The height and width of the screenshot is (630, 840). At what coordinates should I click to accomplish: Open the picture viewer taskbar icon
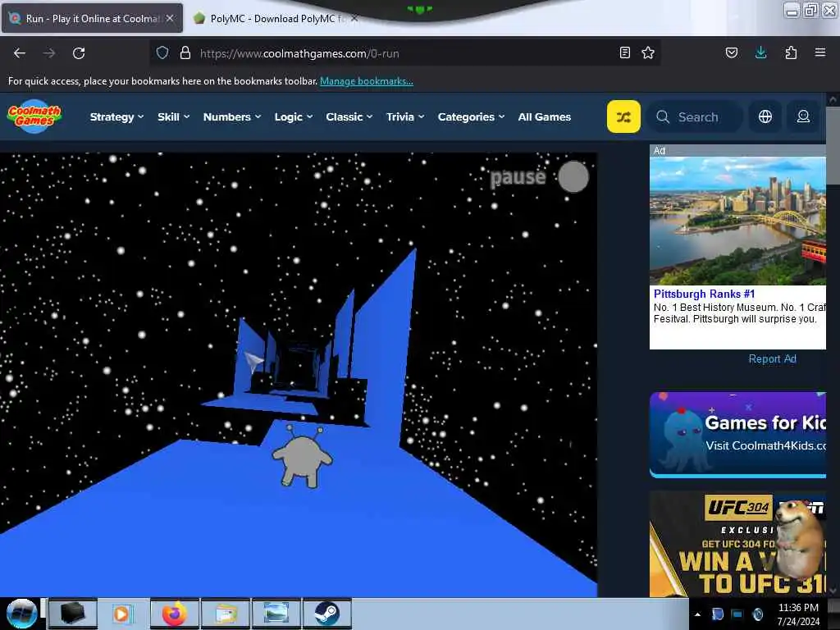276,614
